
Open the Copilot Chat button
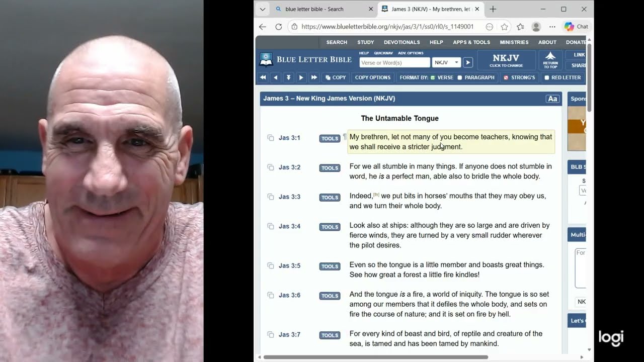tap(576, 27)
